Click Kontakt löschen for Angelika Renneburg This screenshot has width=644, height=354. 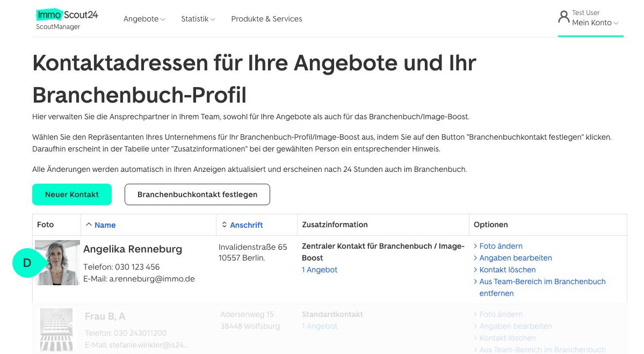[506, 270]
